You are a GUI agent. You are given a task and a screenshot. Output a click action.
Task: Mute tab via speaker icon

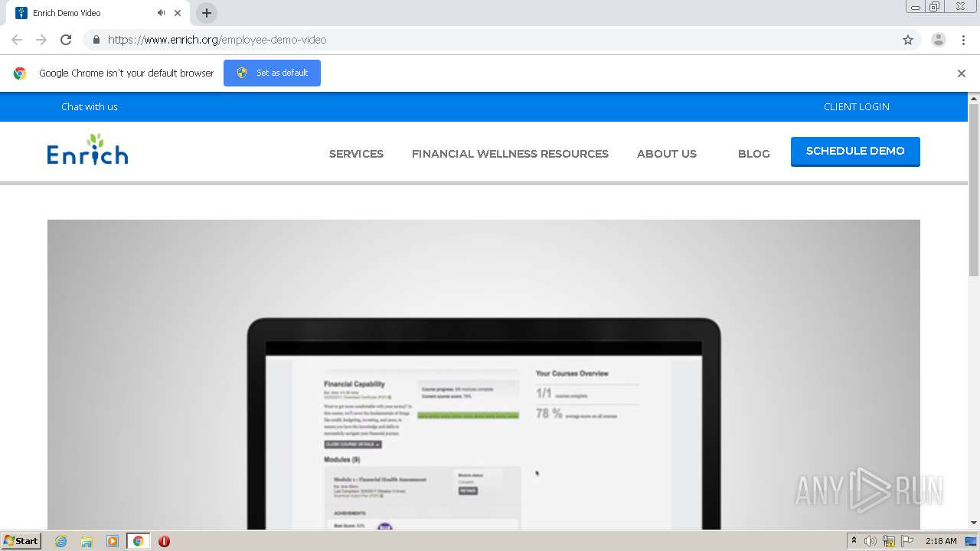(x=161, y=13)
